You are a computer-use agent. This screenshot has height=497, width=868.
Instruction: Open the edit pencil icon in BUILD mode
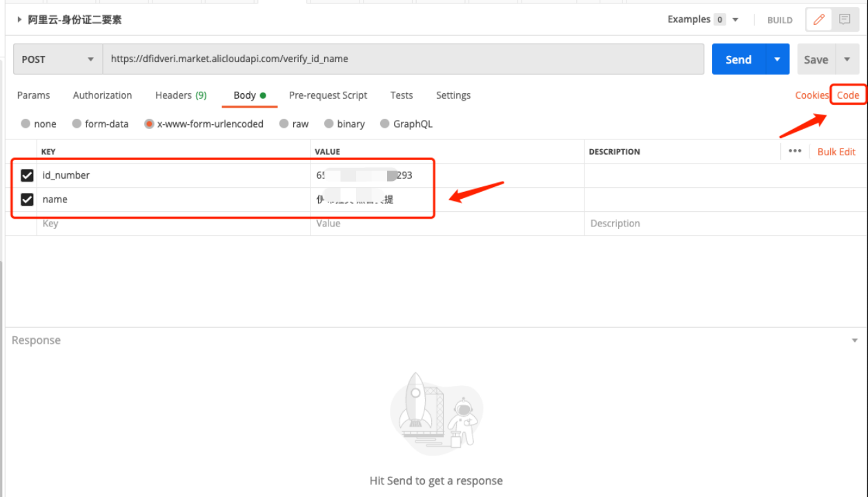pos(819,20)
